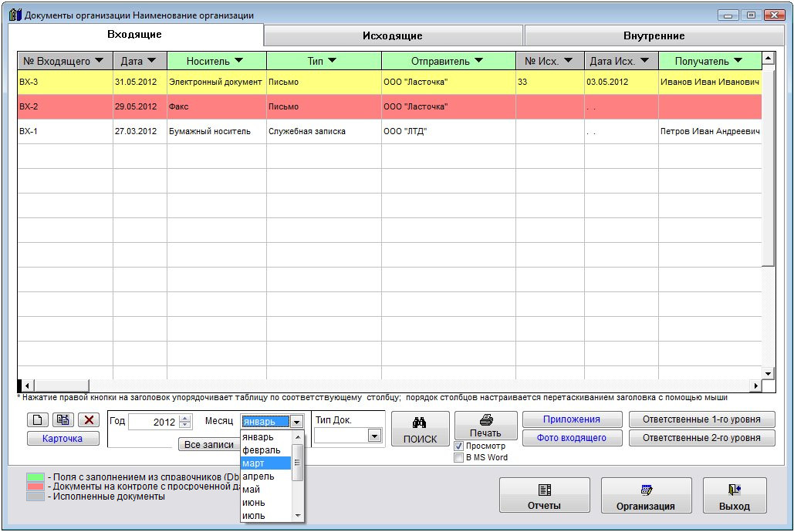Screen dimensions: 794x532
Task: Open Тип column header dropdown
Action: pos(332,61)
